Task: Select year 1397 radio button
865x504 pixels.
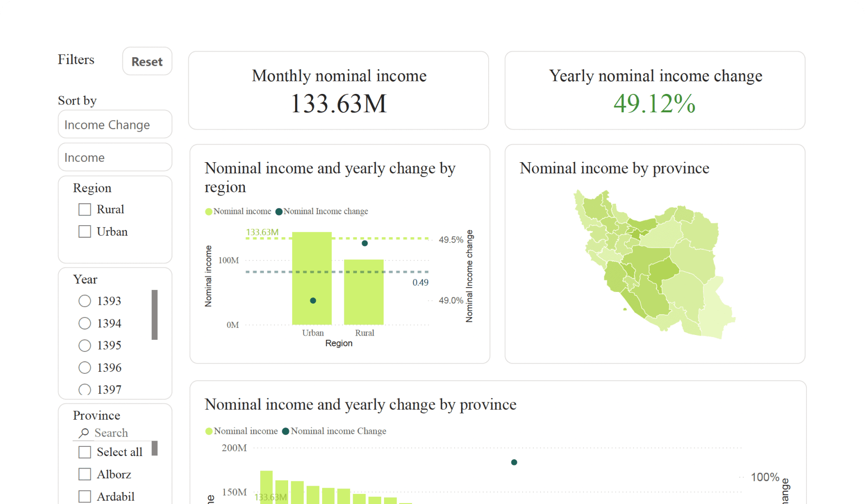Action: point(85,390)
